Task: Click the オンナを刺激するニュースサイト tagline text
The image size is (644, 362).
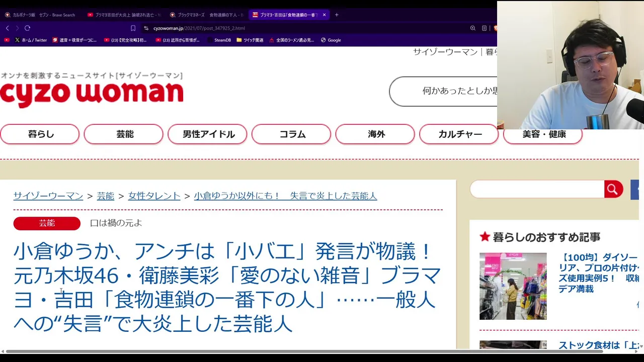Action: click(x=92, y=75)
